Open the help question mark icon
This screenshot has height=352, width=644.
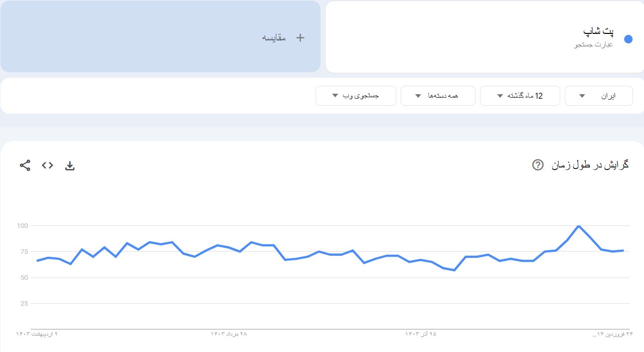tap(538, 165)
